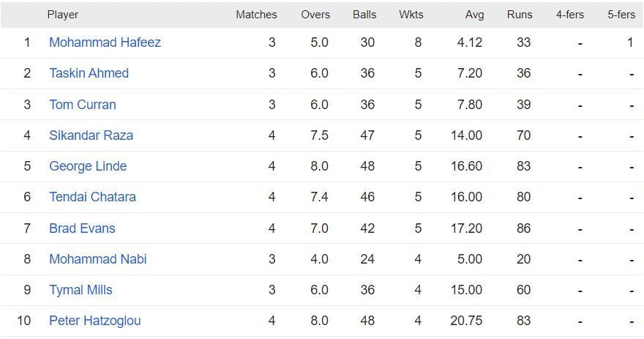This screenshot has width=644, height=339.
Task: Sort by Avg column header
Action: tap(474, 15)
